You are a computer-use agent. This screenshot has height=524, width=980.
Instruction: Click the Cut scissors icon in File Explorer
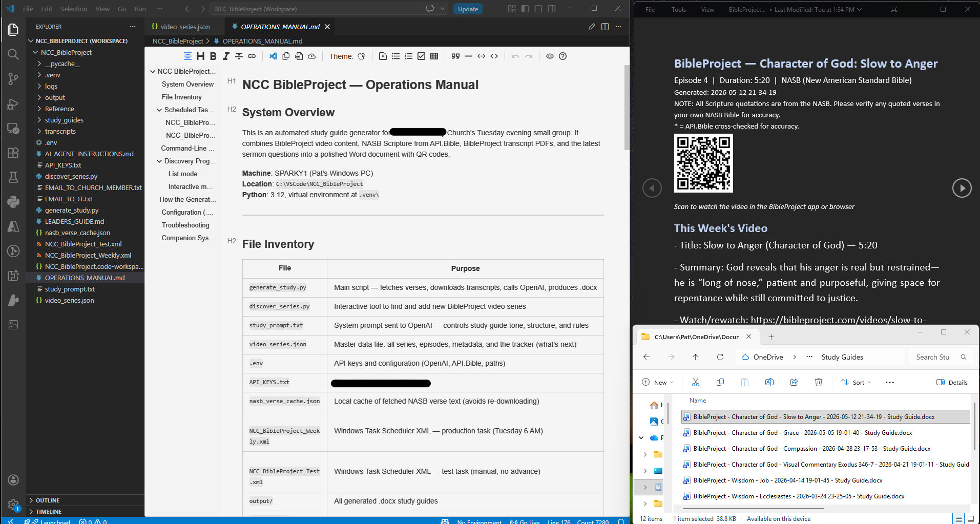tap(695, 382)
